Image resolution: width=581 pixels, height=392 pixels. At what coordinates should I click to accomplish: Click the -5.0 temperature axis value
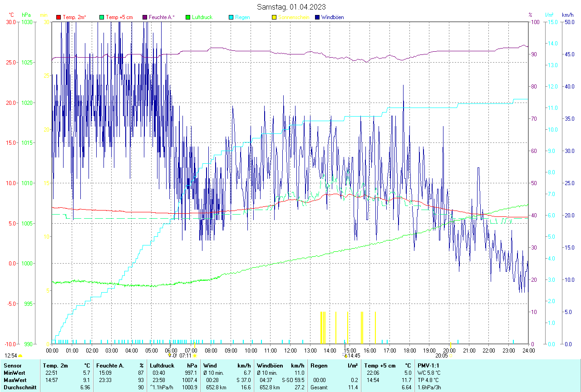point(11,304)
